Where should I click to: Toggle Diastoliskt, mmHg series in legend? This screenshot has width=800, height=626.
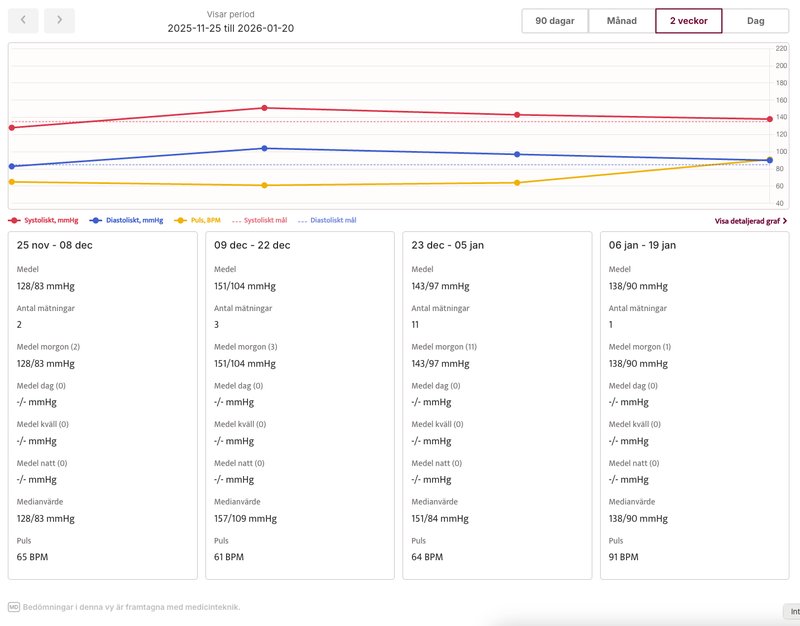pos(126,220)
